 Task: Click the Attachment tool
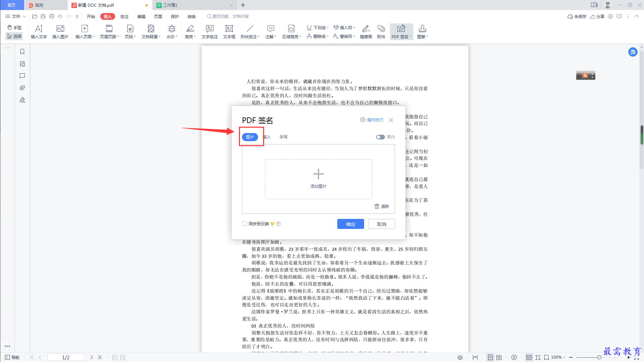tap(381, 32)
